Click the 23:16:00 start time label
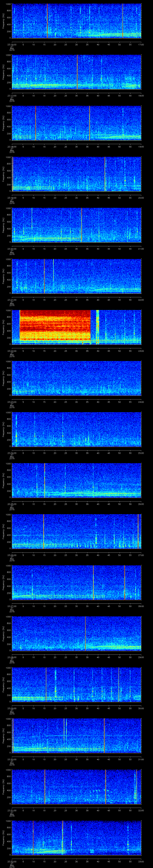The width and height of the screenshot is (153, 868). (12, 44)
